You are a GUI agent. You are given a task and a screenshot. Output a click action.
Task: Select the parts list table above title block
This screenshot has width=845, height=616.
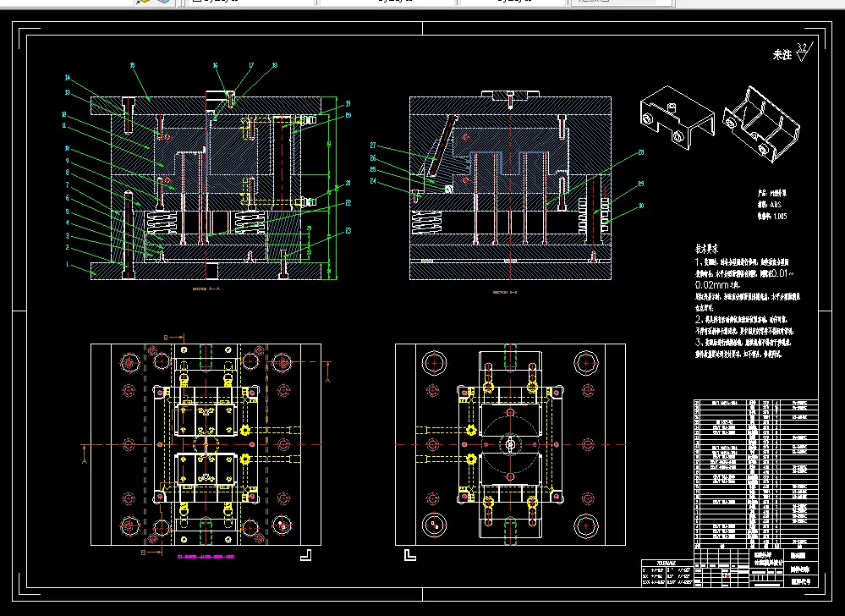click(x=755, y=474)
